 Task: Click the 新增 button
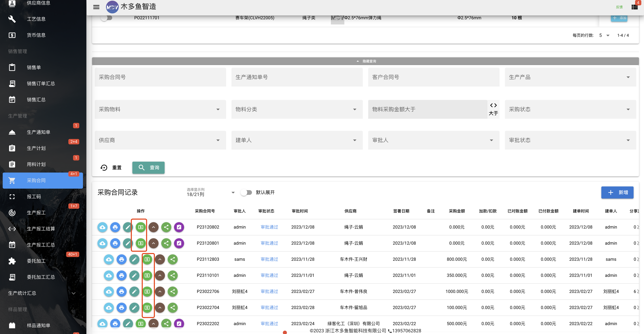point(617,193)
